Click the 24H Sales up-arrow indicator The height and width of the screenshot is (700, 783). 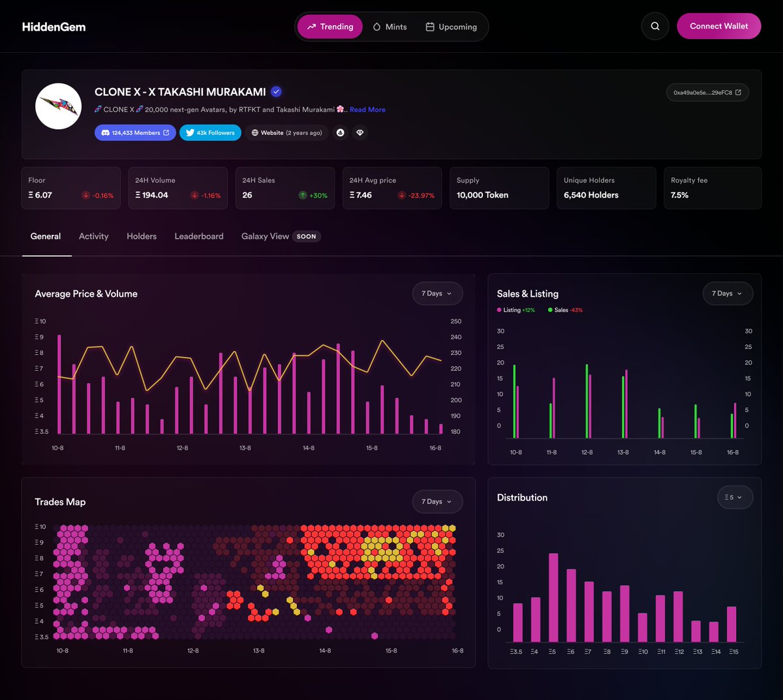(303, 195)
